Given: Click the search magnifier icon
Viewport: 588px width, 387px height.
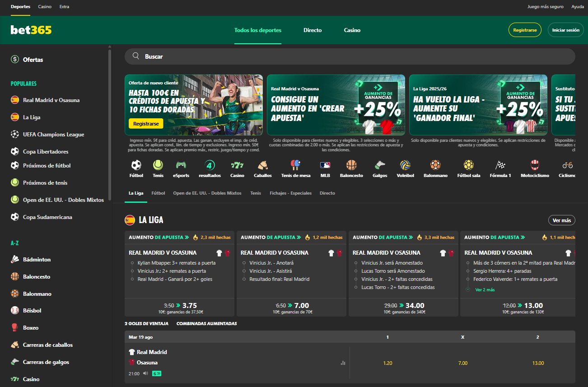Looking at the screenshot, I should pos(135,56).
